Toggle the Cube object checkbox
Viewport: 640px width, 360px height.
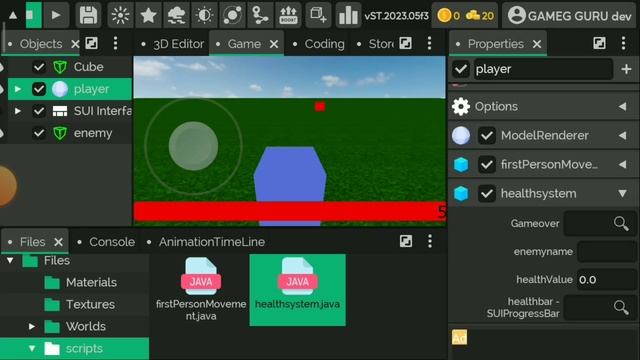click(39, 67)
